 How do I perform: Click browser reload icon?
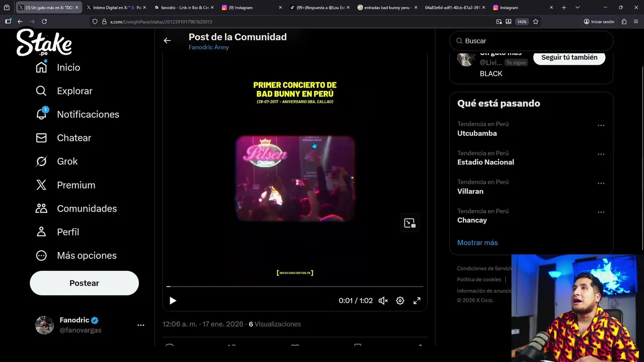point(44,22)
